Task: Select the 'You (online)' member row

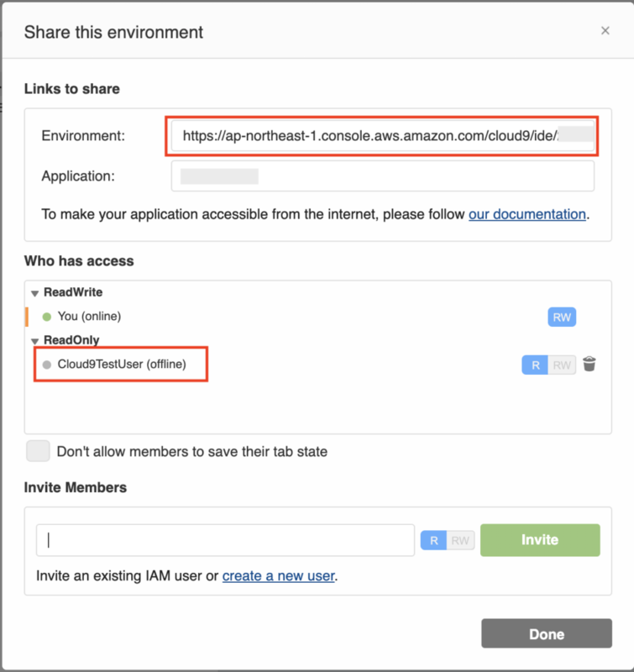Action: [89, 317]
